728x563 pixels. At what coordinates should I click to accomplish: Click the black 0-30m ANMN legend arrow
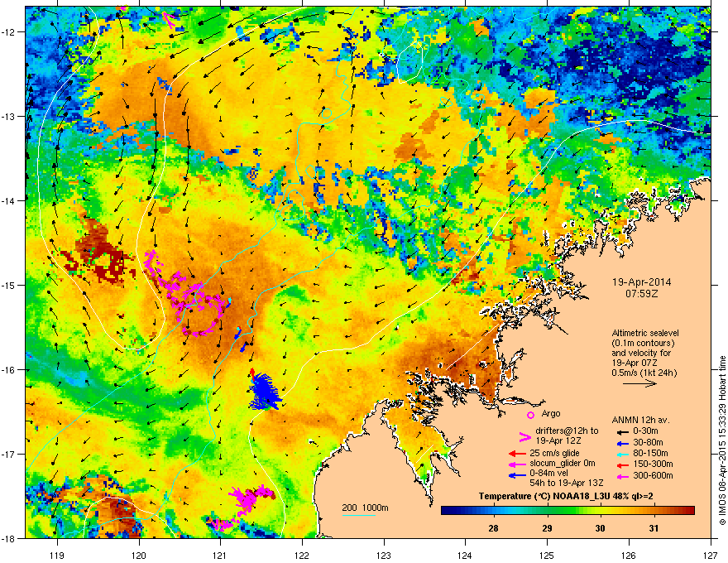click(623, 431)
